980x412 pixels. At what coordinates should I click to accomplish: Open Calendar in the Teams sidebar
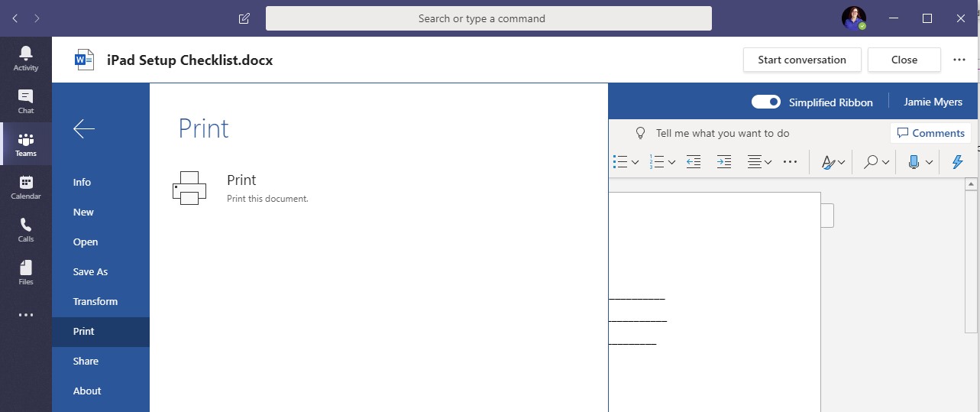tap(26, 187)
